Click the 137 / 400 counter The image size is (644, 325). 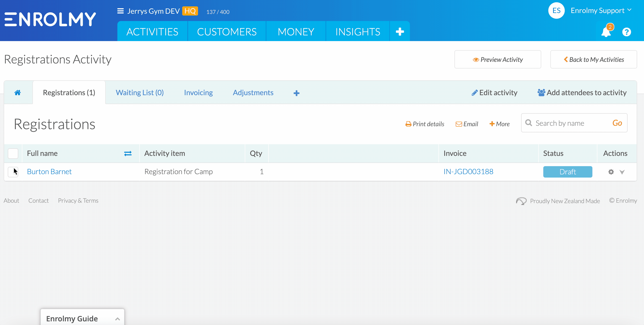pos(218,12)
